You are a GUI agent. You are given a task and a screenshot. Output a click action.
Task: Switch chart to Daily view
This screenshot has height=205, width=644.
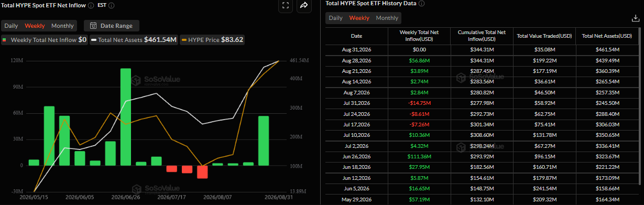pos(11,26)
